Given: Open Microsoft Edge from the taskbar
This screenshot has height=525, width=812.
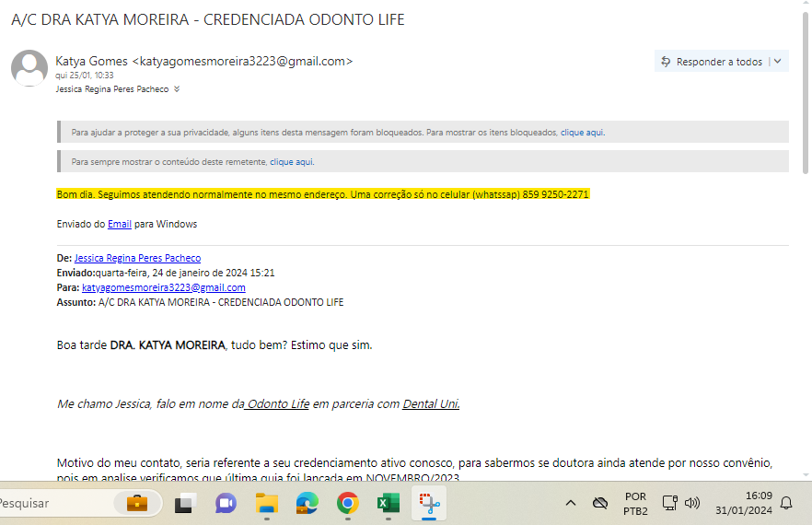Looking at the screenshot, I should coord(307,503).
